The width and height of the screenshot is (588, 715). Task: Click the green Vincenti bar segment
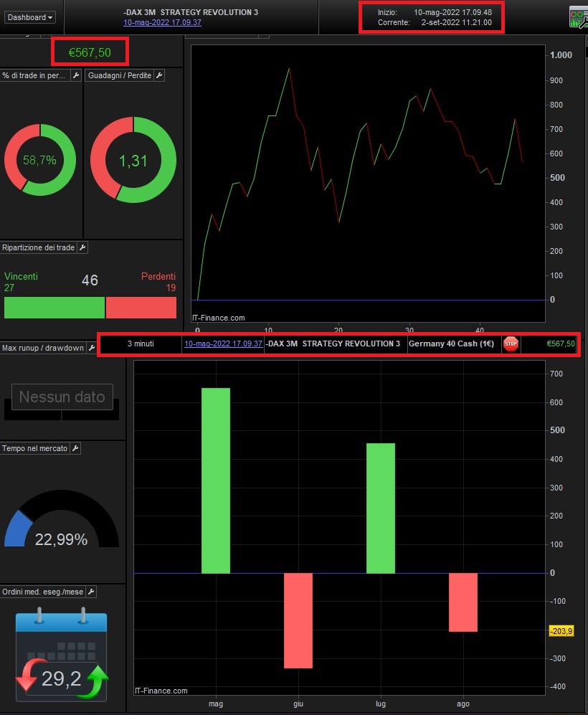(54, 308)
